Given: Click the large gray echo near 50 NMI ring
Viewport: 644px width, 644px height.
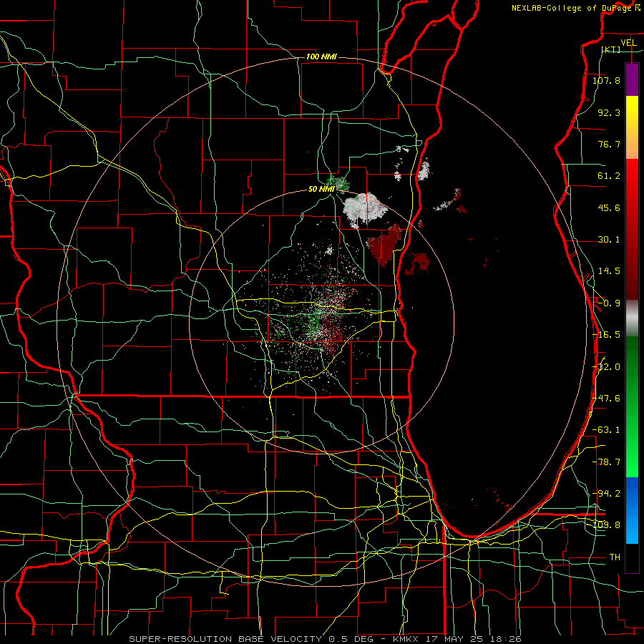Looking at the screenshot, I should (364, 210).
